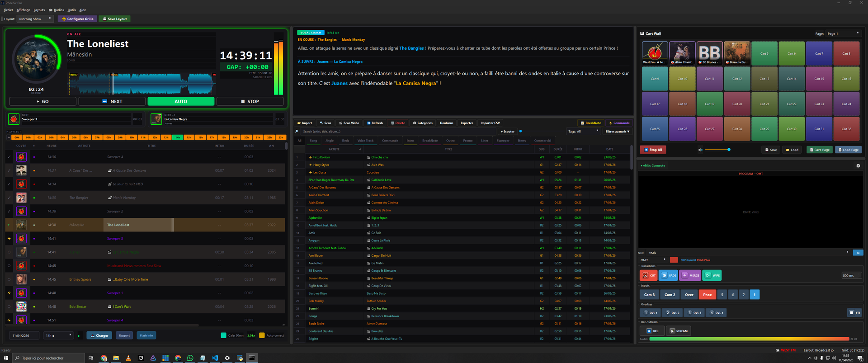
Task: Open the Radios menu
Action: click(x=57, y=10)
